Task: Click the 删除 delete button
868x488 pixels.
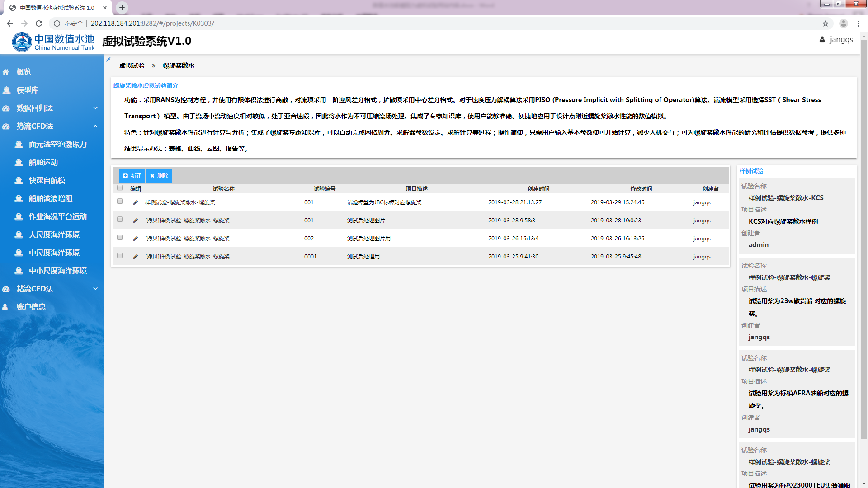Action: click(159, 176)
